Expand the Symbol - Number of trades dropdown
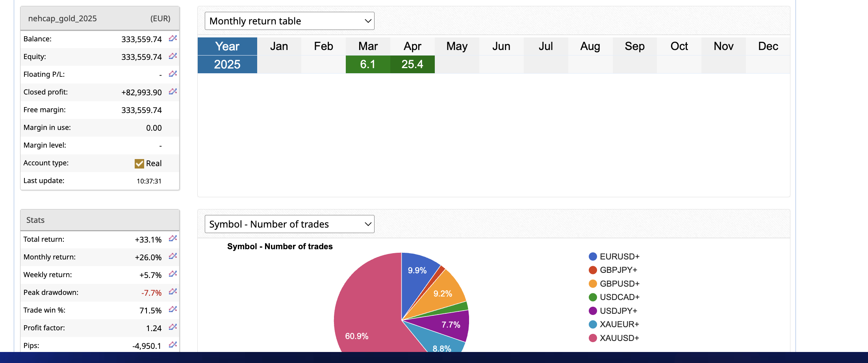Screen dimensions: 868x363 [x=289, y=224]
